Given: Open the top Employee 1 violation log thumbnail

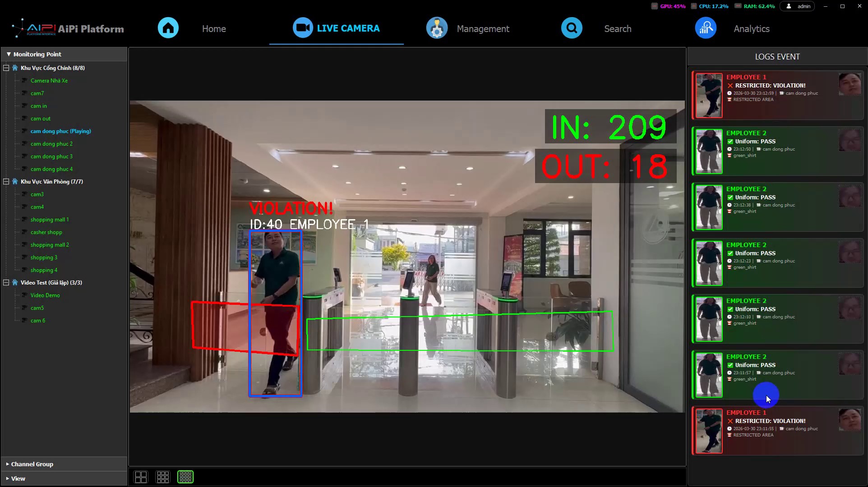Looking at the screenshot, I should pyautogui.click(x=709, y=96).
